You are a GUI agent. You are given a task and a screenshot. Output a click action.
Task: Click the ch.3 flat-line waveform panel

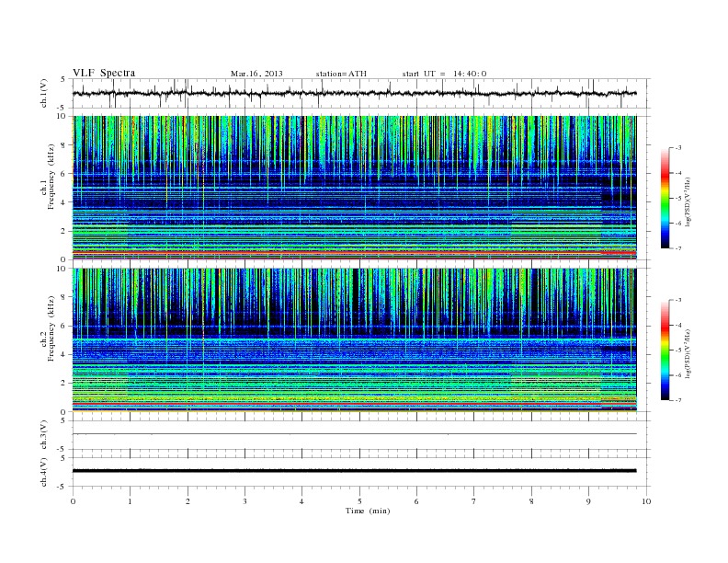coord(360,435)
